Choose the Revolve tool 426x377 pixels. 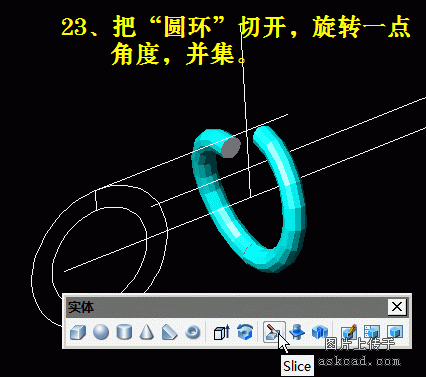(x=244, y=332)
